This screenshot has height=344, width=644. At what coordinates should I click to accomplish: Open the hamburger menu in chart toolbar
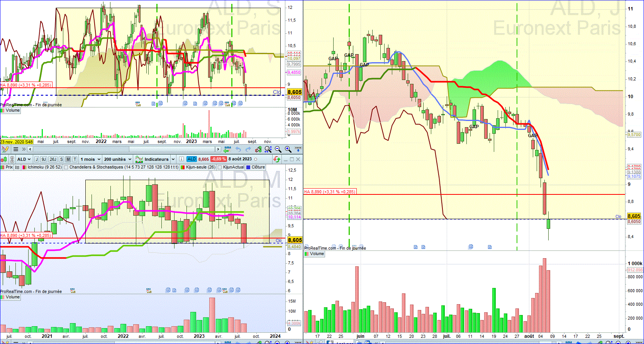[16, 149]
